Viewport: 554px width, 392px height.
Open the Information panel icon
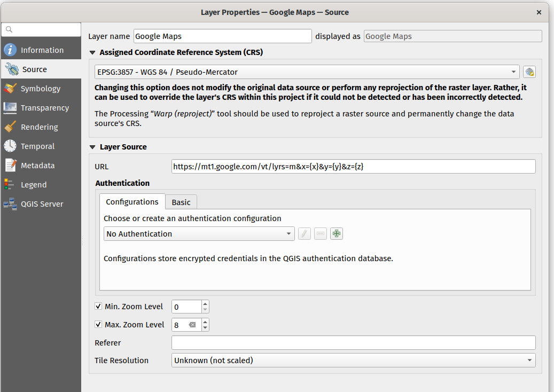pyautogui.click(x=10, y=50)
